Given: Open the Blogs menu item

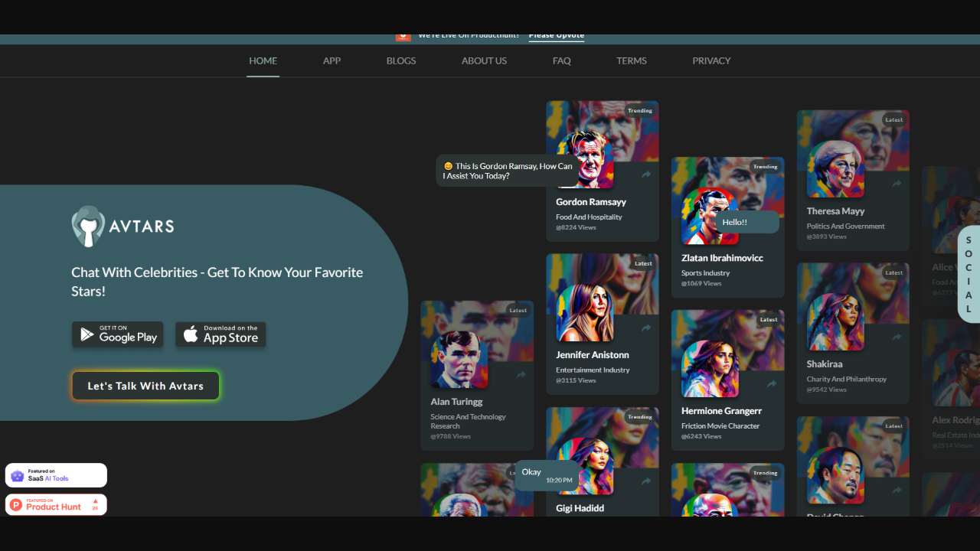Looking at the screenshot, I should pyautogui.click(x=401, y=60).
